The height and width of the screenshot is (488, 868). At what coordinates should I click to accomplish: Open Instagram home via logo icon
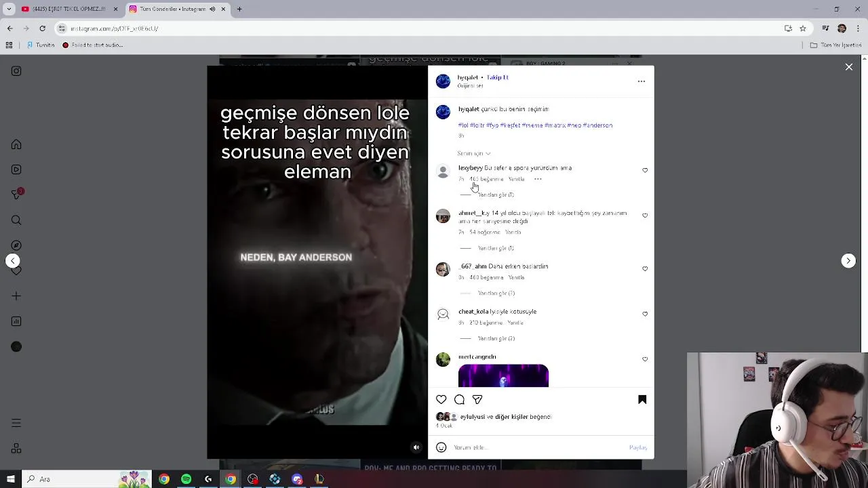[x=16, y=71]
